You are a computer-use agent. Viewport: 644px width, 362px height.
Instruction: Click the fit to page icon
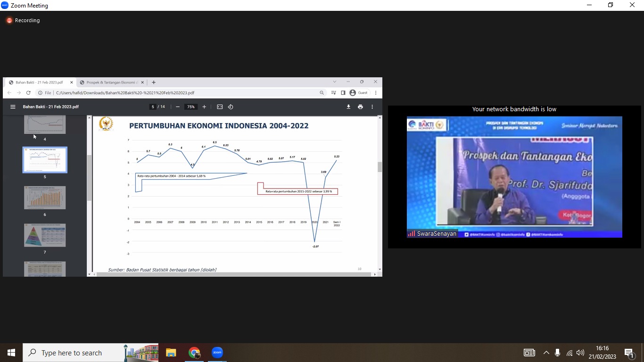tap(220, 107)
